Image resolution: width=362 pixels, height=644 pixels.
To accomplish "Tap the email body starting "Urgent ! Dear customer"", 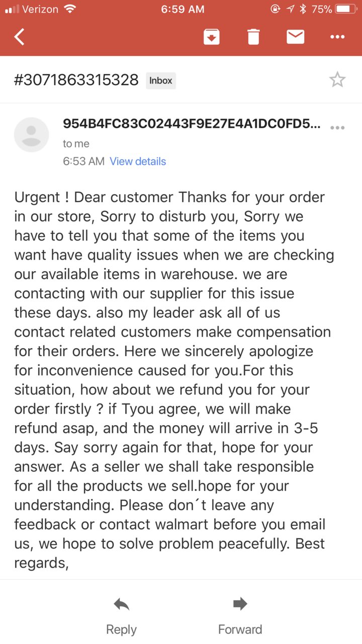I will coord(174,380).
